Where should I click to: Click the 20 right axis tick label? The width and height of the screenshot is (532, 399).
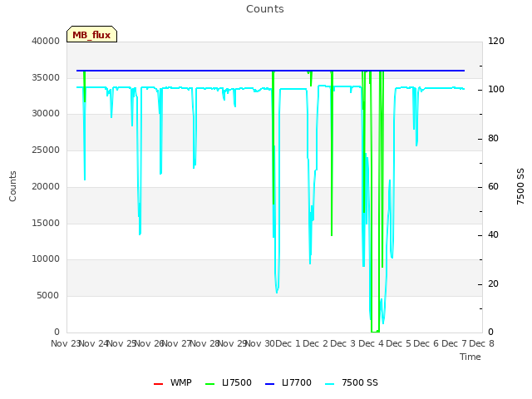(x=493, y=283)
